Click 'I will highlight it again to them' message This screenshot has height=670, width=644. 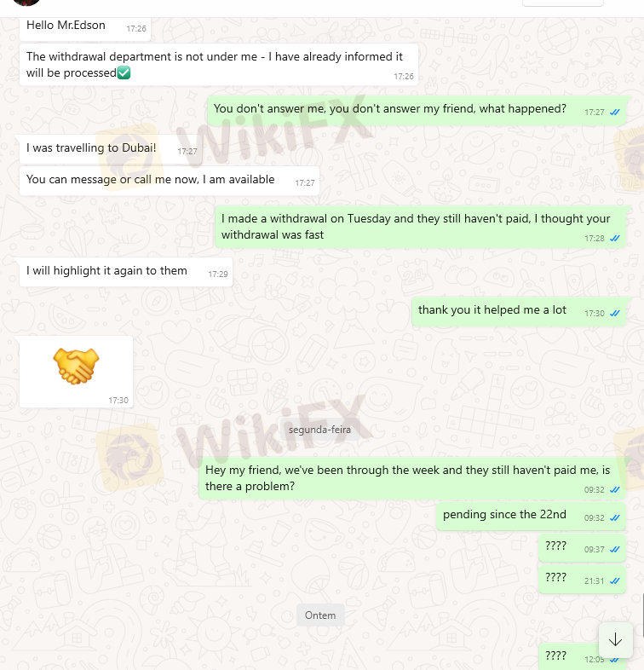click(126, 272)
